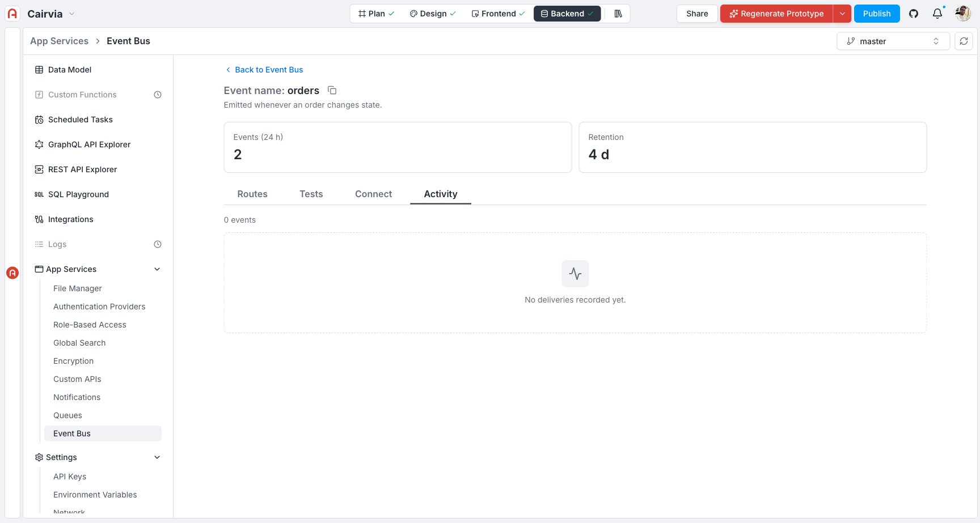Open SQL Playground
This screenshot has width=980, height=523.
pyautogui.click(x=98, y=194)
